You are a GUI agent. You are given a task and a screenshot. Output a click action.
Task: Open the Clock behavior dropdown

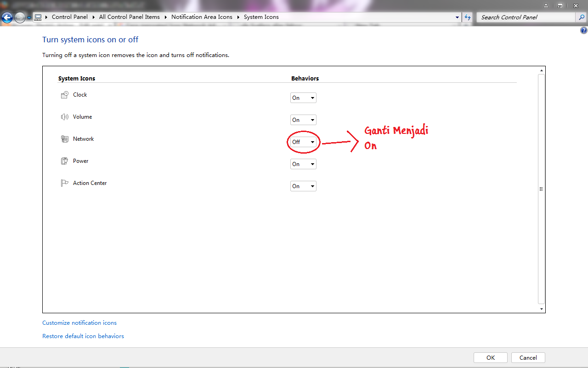tap(303, 98)
